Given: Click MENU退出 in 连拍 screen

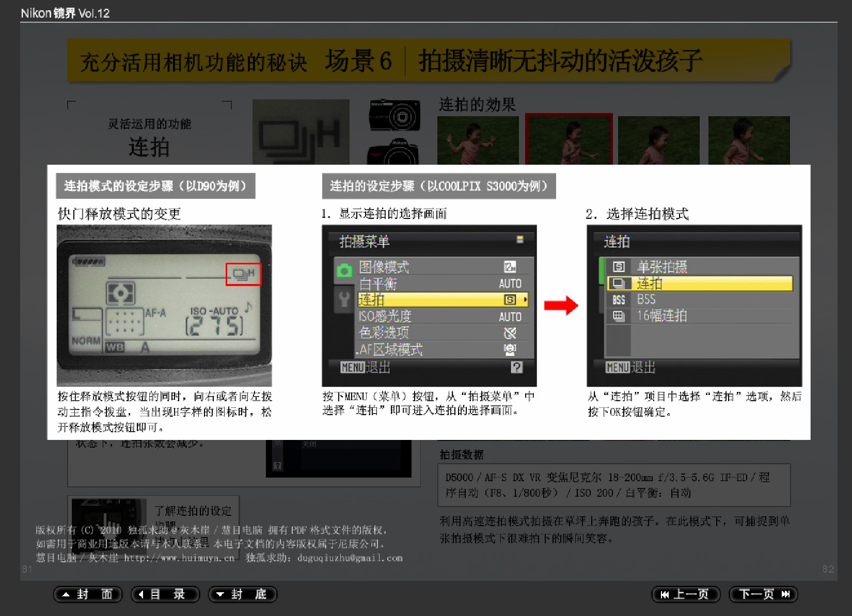Looking at the screenshot, I should 630,367.
